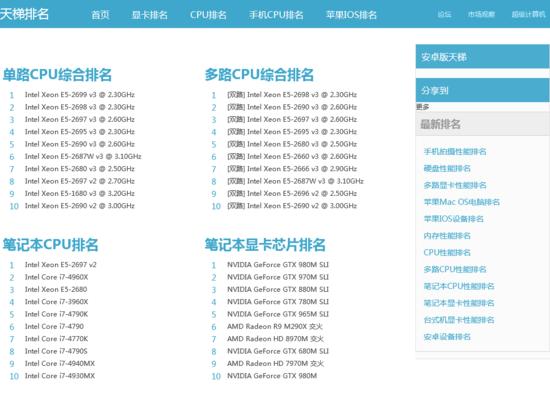The width and height of the screenshot is (550, 400).
Task: Select NVIDIA GeForce GTX 680M SLI entry
Action: pos(278,351)
